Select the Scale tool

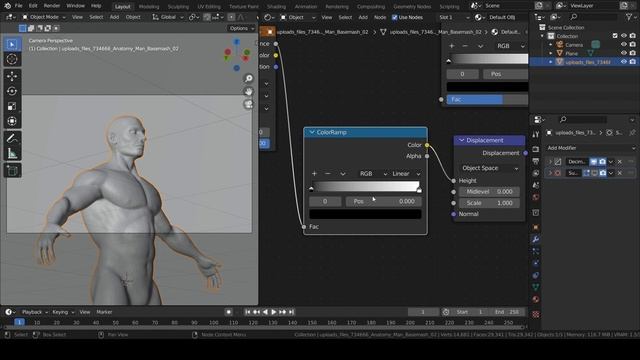pos(12,106)
